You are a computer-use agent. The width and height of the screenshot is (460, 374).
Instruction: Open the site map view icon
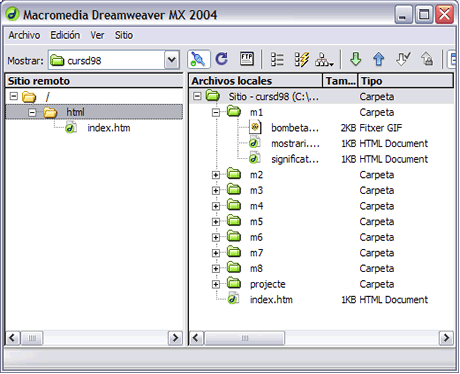click(324, 60)
